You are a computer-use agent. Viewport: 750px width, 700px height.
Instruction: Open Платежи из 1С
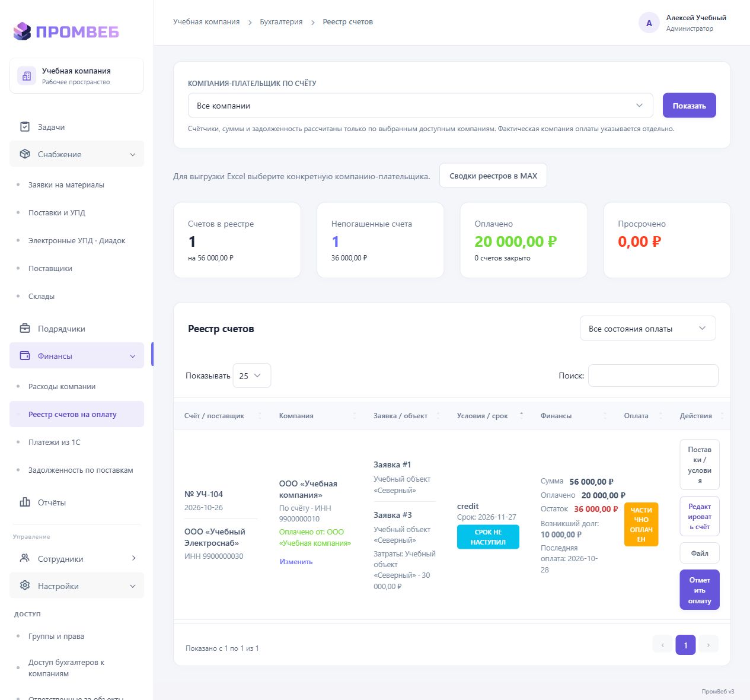point(55,443)
